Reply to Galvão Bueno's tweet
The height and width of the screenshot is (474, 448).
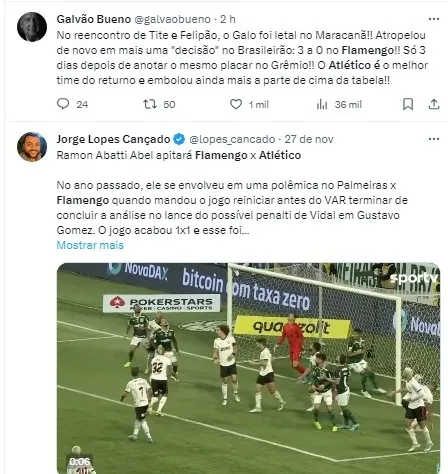(63, 104)
